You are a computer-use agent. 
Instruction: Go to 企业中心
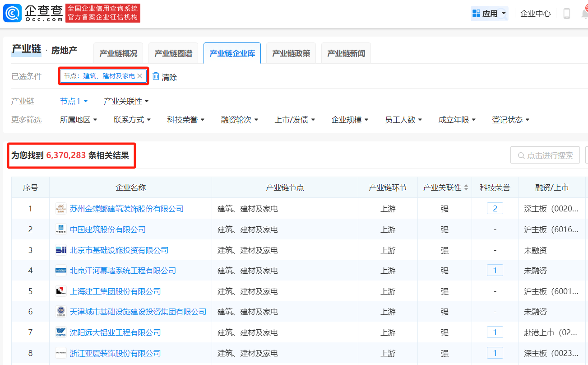535,14
